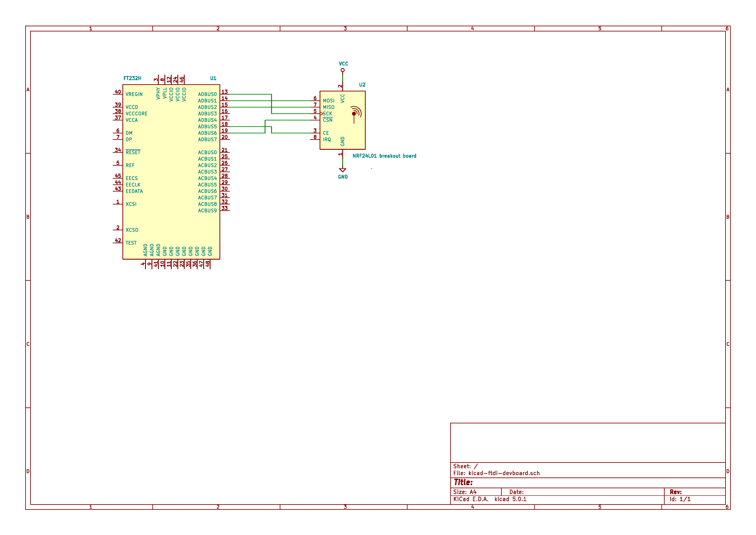Click the TEST pin 42 on U1

[118, 243]
